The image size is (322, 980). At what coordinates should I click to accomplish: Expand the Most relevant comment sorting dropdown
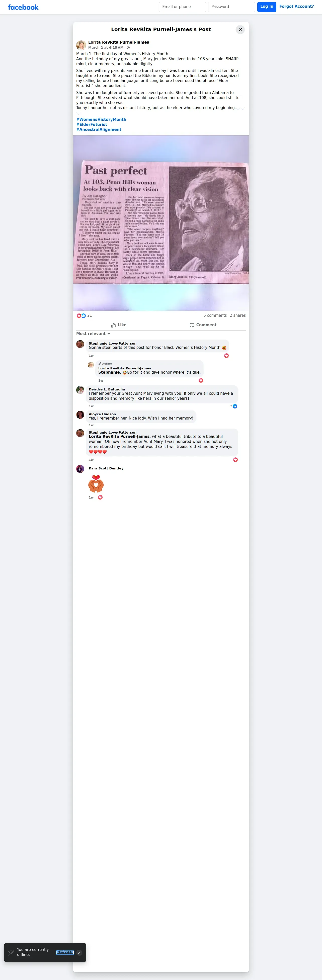coord(93,334)
